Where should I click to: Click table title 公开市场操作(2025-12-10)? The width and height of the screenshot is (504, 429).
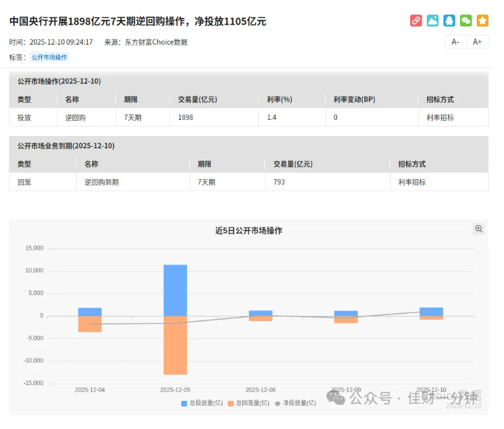[x=59, y=81]
